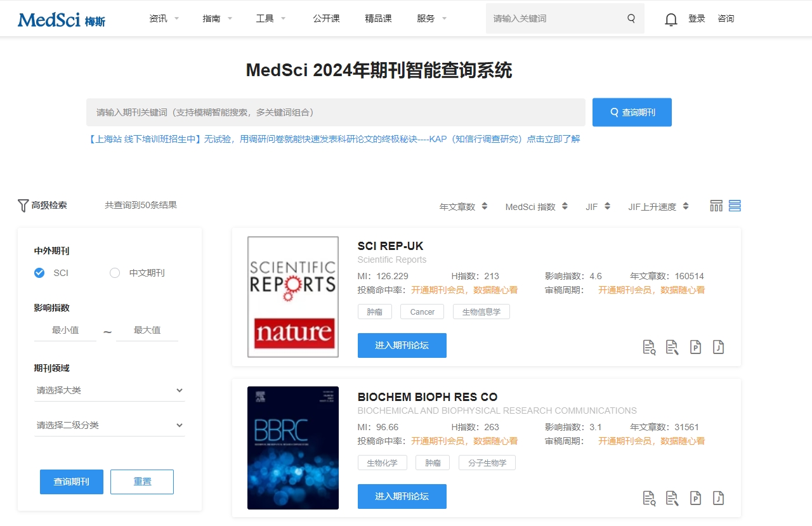The image size is (812, 526).
Task: Focus the top 请输入关键词 search field
Action: (556, 18)
